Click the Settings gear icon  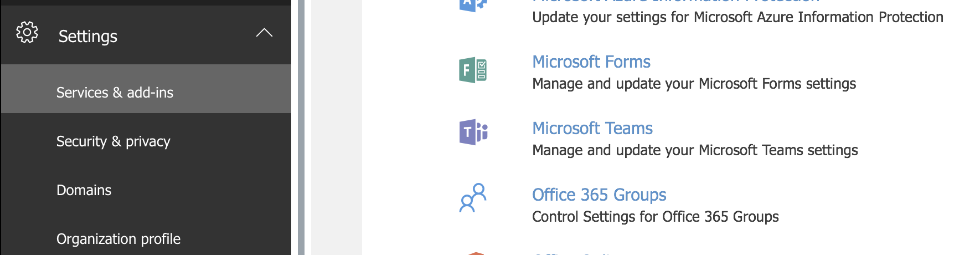tap(27, 33)
